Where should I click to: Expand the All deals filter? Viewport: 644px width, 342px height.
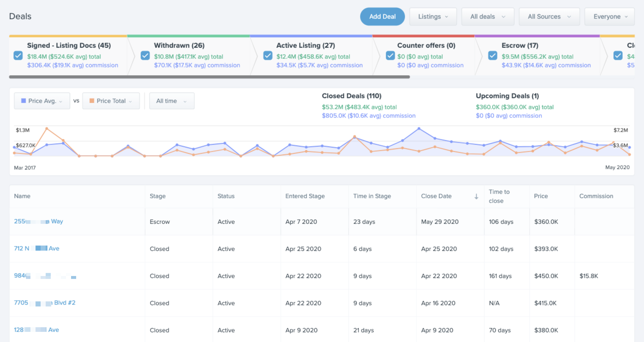[488, 16]
